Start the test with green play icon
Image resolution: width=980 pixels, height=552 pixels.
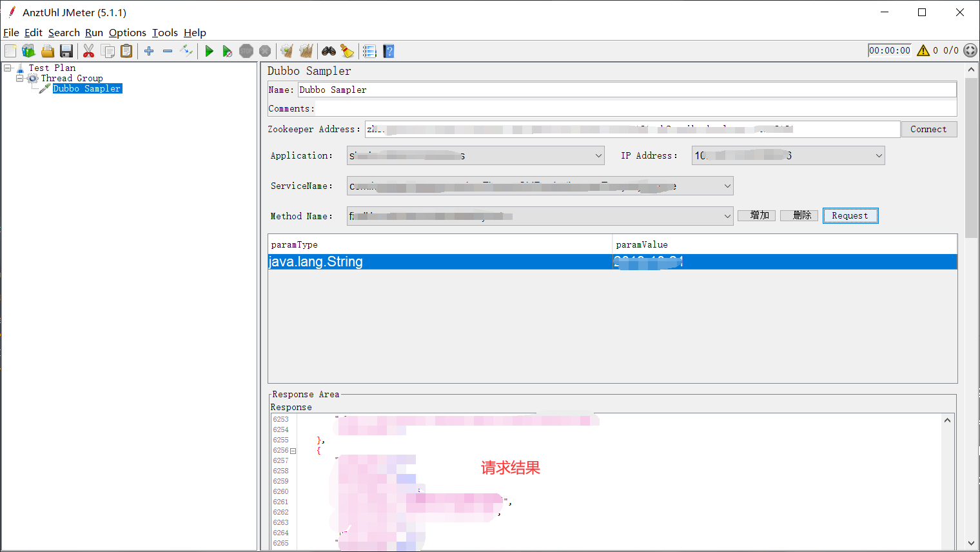(209, 51)
